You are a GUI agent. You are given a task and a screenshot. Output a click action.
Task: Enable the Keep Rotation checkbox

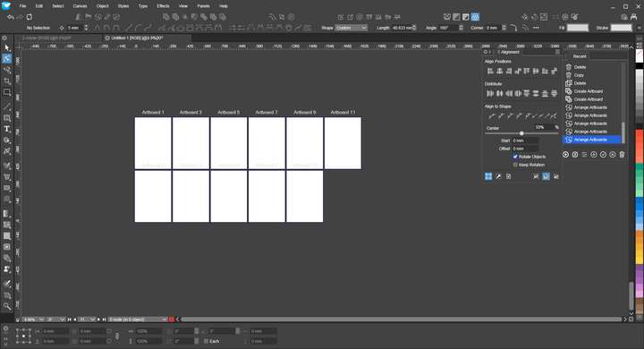[x=515, y=165]
